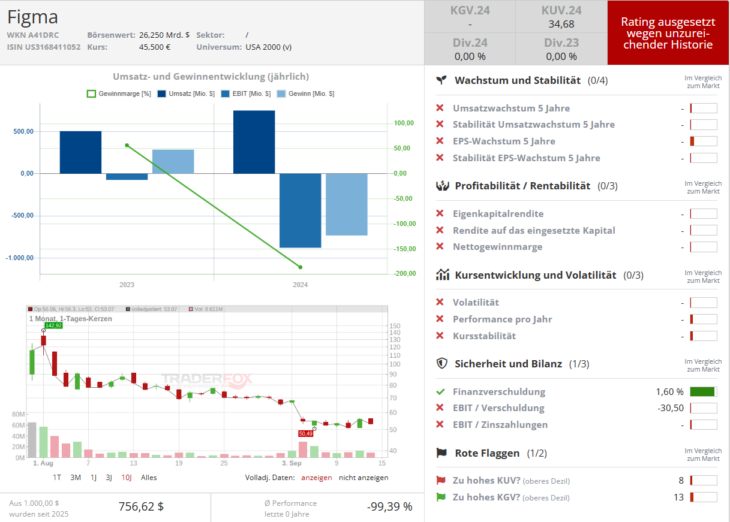This screenshot has height=522, width=730.
Task: Click the Finanzverschuldung label
Action: point(499,392)
